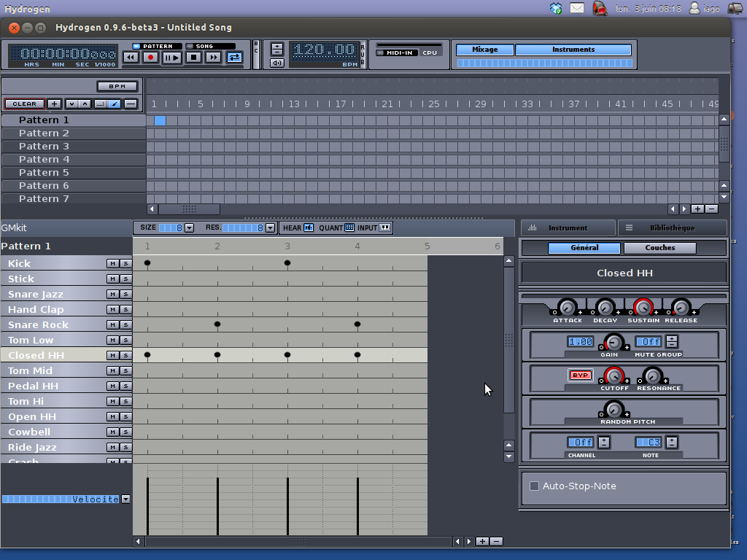Image resolution: width=747 pixels, height=560 pixels.
Task: Open the RES. resolution dropdown
Action: point(270,227)
